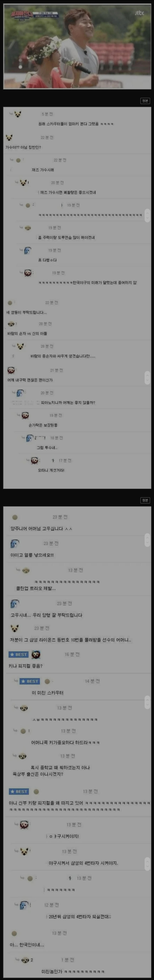The width and height of the screenshot is (154, 980).
Task: Click the scroll handle beside the '어깨 내구력' comment
Action: (147, 377)
